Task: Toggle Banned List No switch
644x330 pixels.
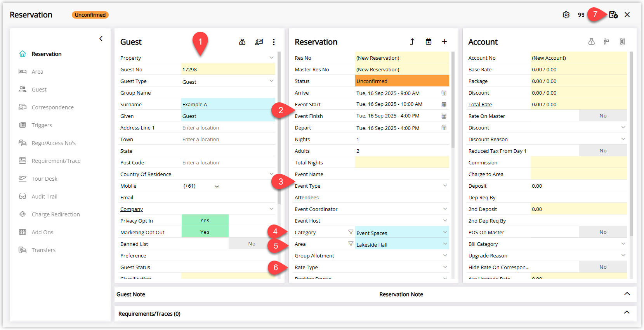Action: (x=252, y=244)
